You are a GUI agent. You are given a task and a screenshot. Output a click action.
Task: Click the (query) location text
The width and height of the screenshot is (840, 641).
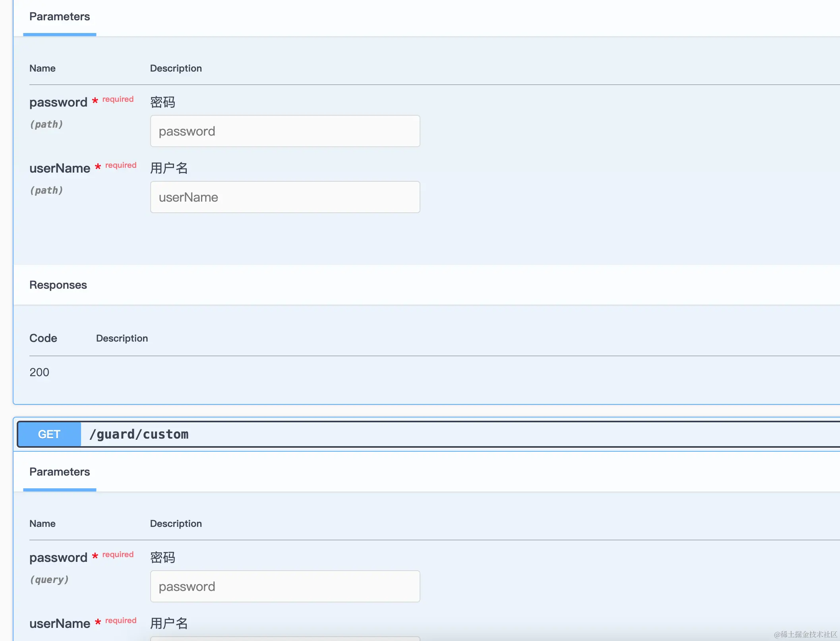(x=49, y=580)
